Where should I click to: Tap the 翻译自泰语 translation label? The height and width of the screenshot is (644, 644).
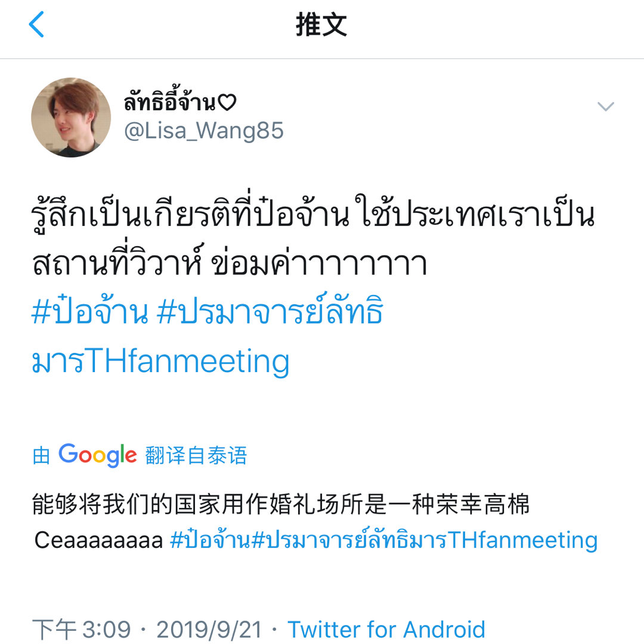pos(196,456)
